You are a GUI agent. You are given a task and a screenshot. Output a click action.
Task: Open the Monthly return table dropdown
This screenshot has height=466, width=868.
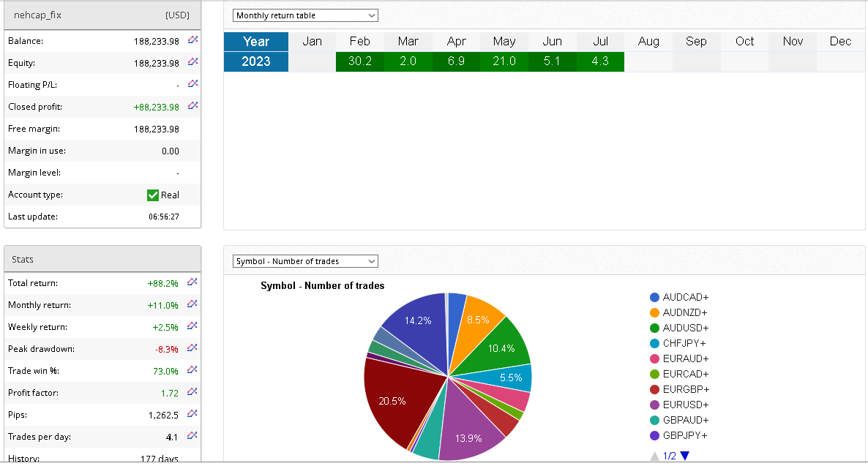(305, 15)
